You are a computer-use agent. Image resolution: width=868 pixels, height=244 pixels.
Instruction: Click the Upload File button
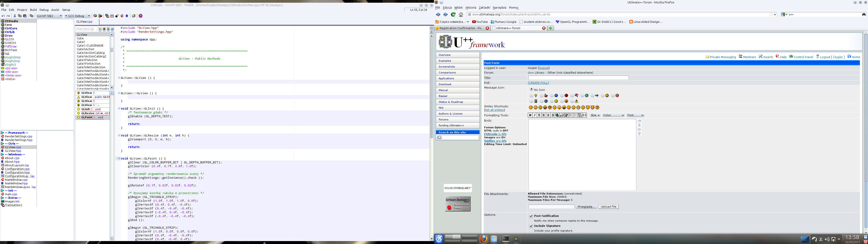click(608, 206)
